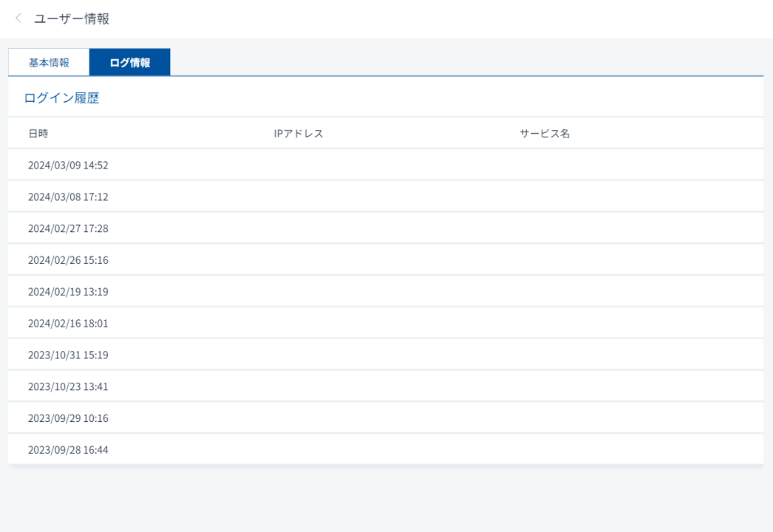Click the 2024/02/26 15:16 login date
Image resolution: width=773 pixels, height=532 pixels.
68,261
